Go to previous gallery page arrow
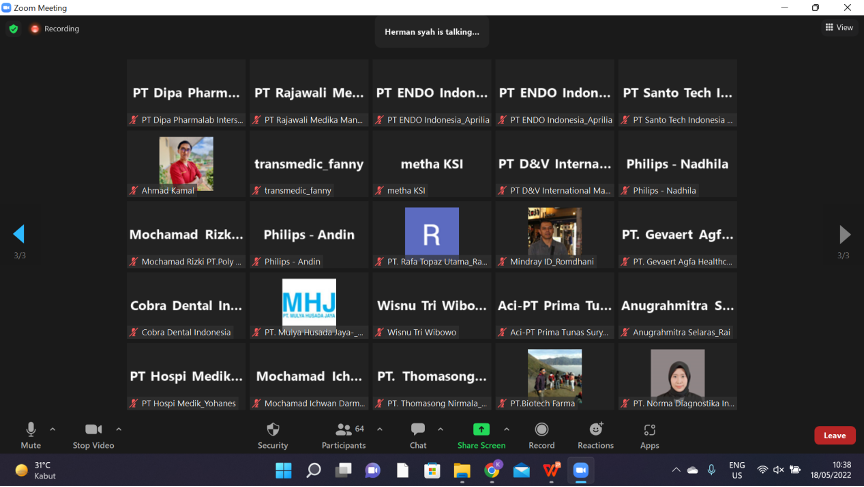 pos(19,234)
